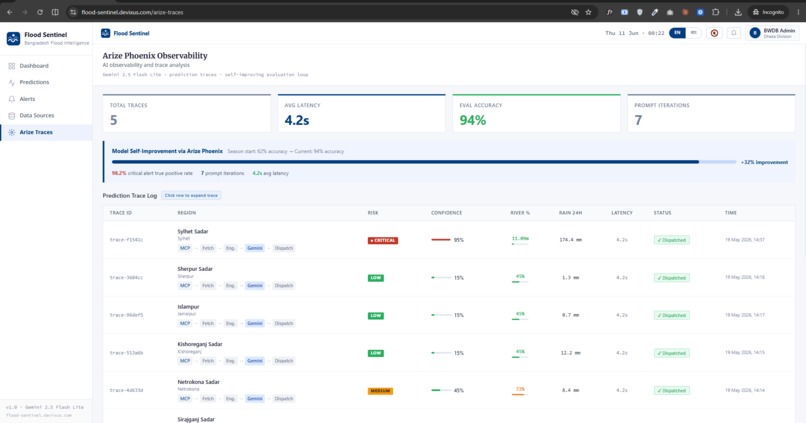Click the BWDB Admin avatar
Viewport: 806px width, 423px height.
click(x=755, y=33)
